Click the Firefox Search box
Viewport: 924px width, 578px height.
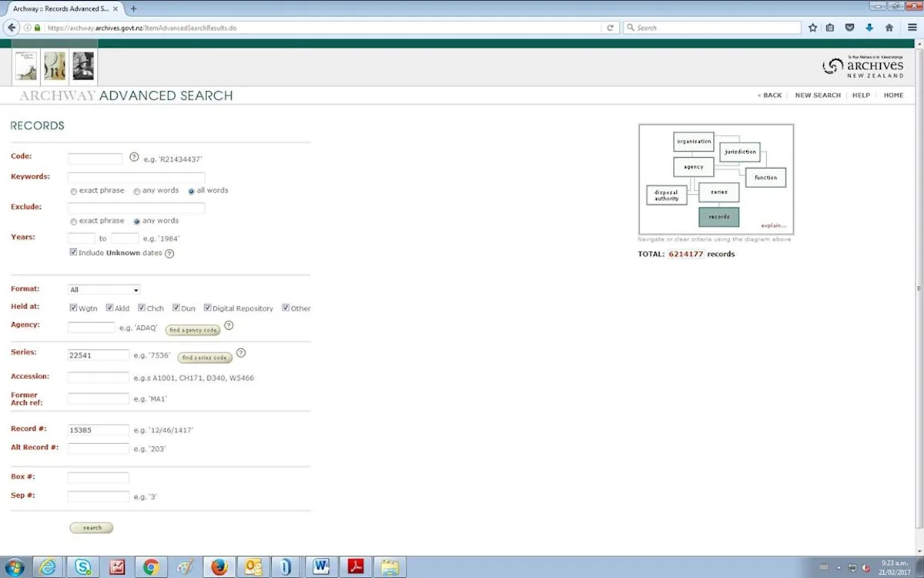click(x=711, y=28)
